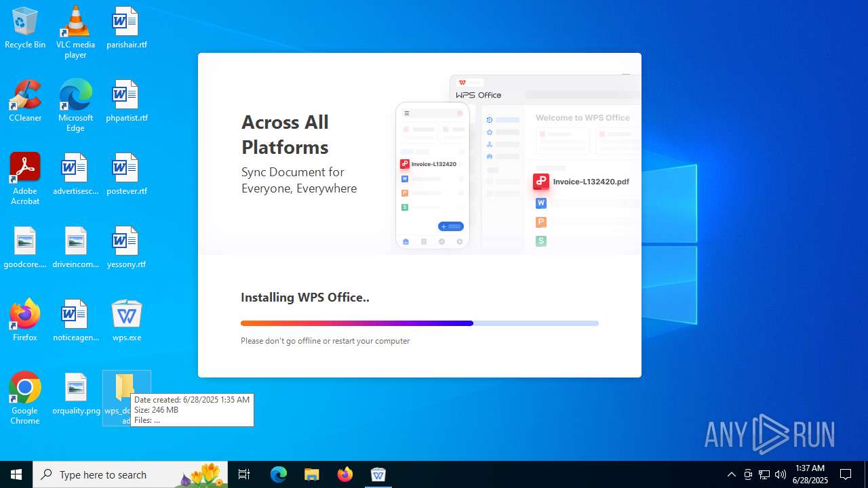The width and height of the screenshot is (868, 488).
Task: Select the VLC media player shortcut
Action: pos(75,33)
